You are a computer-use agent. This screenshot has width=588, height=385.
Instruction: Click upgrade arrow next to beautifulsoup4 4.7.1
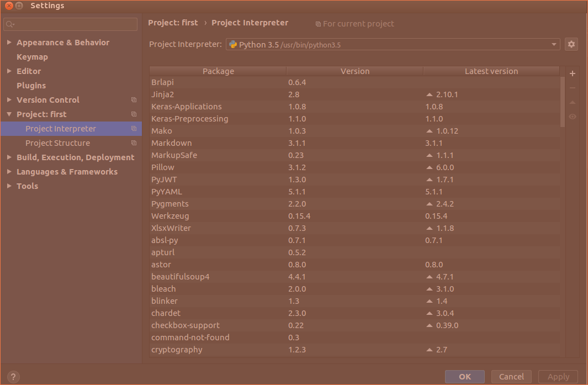pyautogui.click(x=430, y=277)
